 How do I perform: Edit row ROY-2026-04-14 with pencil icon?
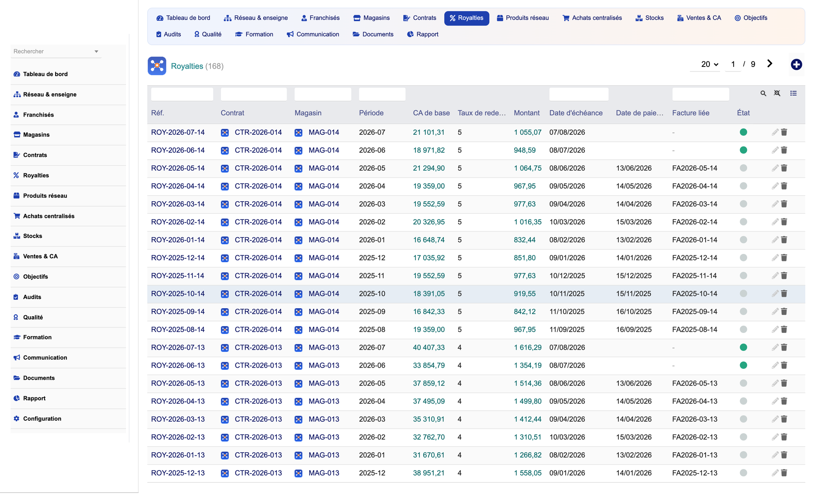[775, 186]
